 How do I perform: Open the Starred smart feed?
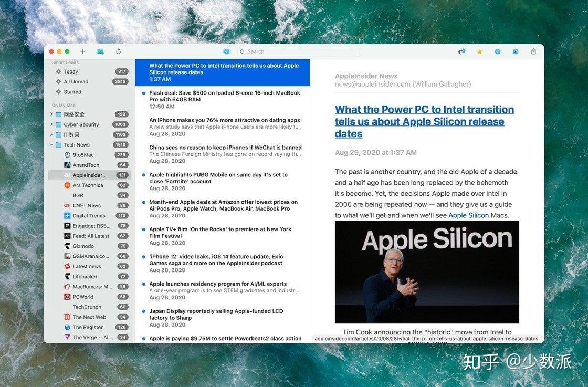pos(89,91)
